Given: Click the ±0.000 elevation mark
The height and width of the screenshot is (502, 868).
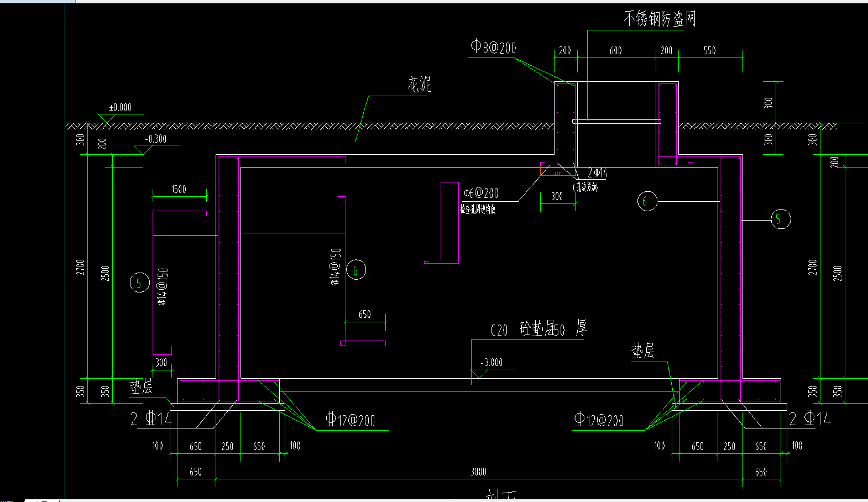Looking at the screenshot, I should click(x=120, y=108).
